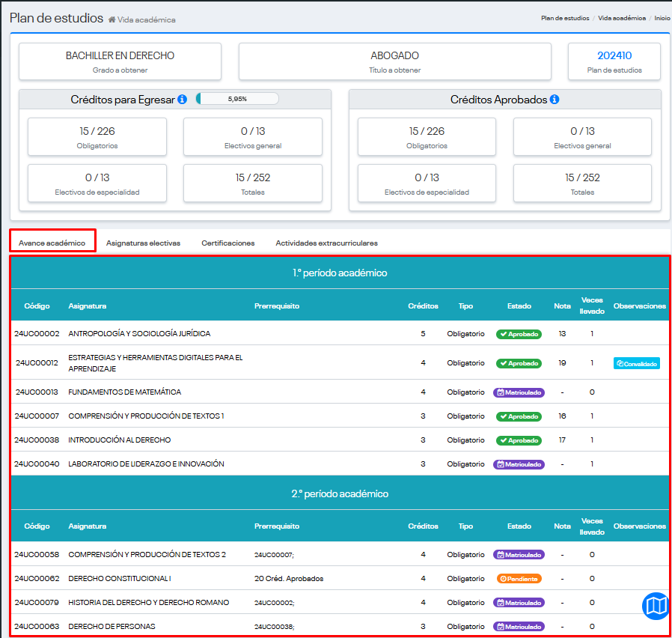Click the home icon next to Vida académica
The height and width of the screenshot is (638, 672).
coord(112,19)
